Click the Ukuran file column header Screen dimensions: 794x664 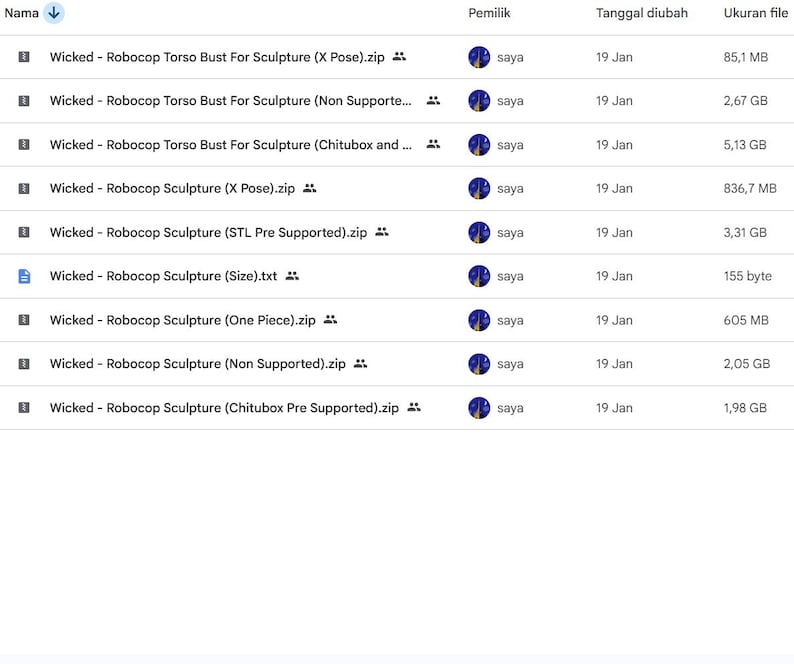[756, 13]
